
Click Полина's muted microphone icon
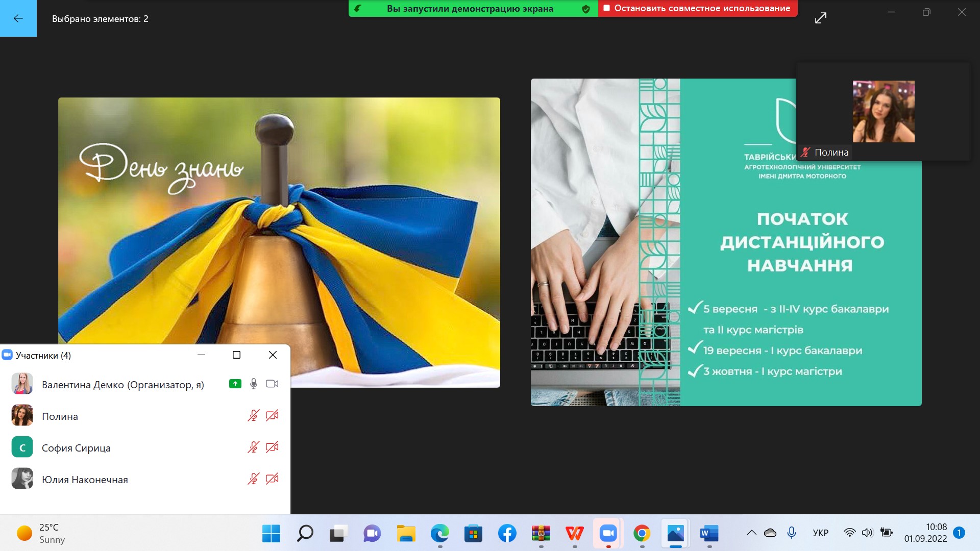tap(253, 416)
